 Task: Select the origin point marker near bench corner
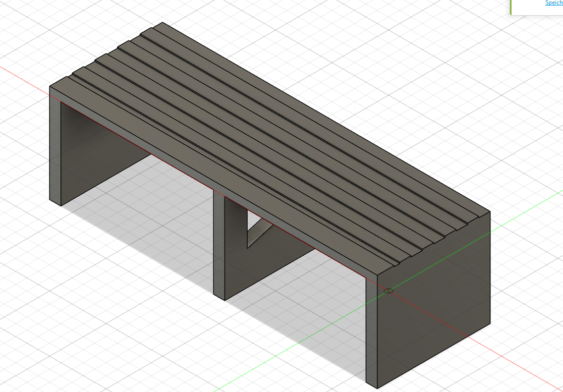388,291
